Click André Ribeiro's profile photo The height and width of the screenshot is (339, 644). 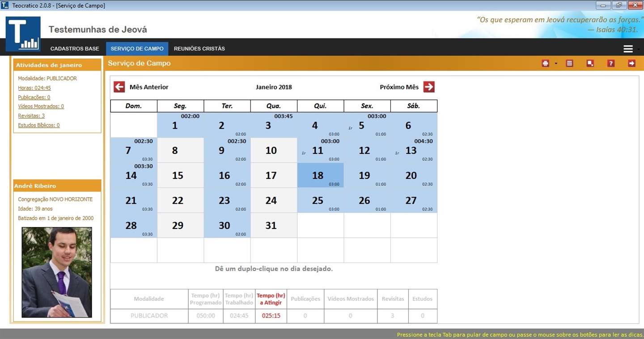[57, 272]
